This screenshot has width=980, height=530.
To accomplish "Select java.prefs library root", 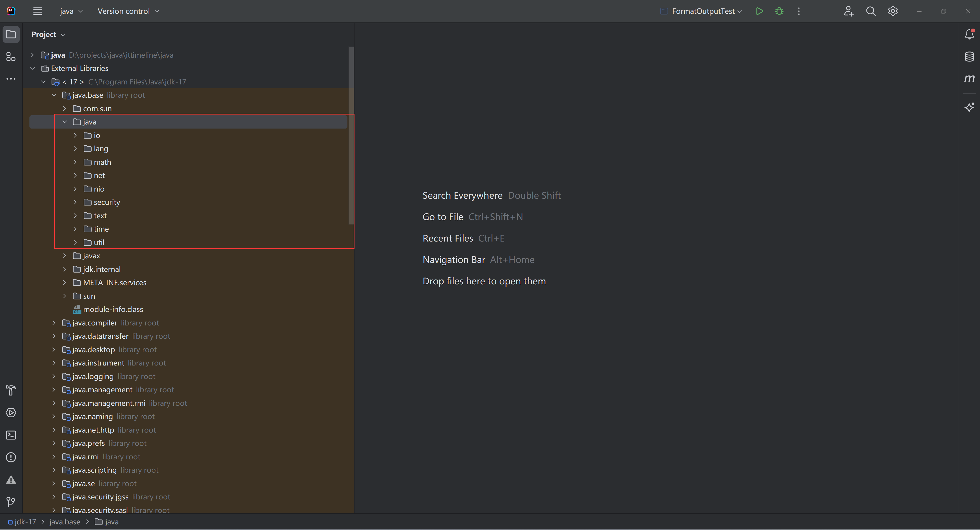I will click(x=104, y=443).
